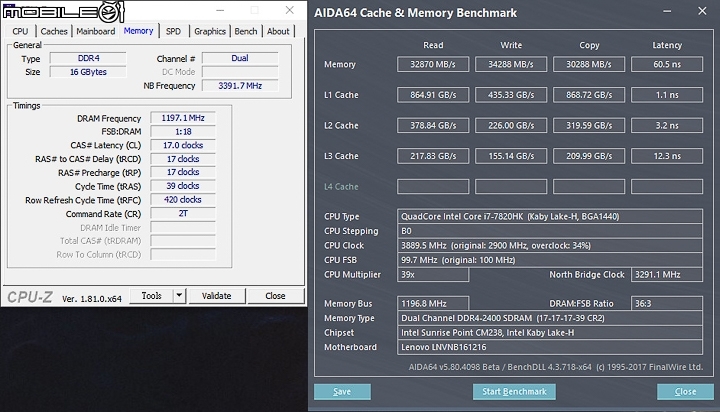Viewport: 720px width, 412px height.
Task: Click the L3 Cache Write value 155.14 GB/s
Action: 511,156
